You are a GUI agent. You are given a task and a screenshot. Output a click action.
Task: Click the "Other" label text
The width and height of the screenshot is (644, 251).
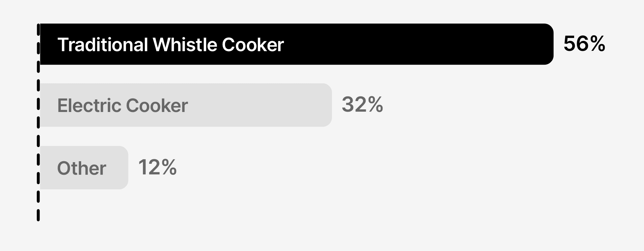81,168
